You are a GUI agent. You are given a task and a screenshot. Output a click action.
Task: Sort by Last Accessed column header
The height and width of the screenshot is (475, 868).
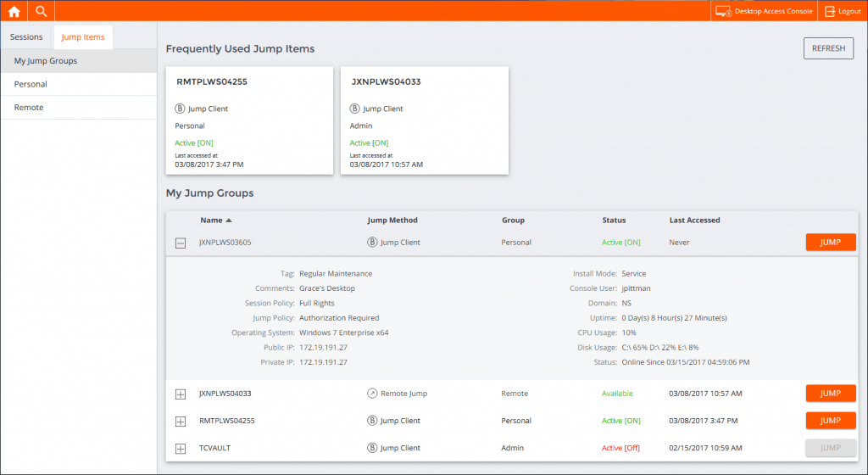coord(695,220)
